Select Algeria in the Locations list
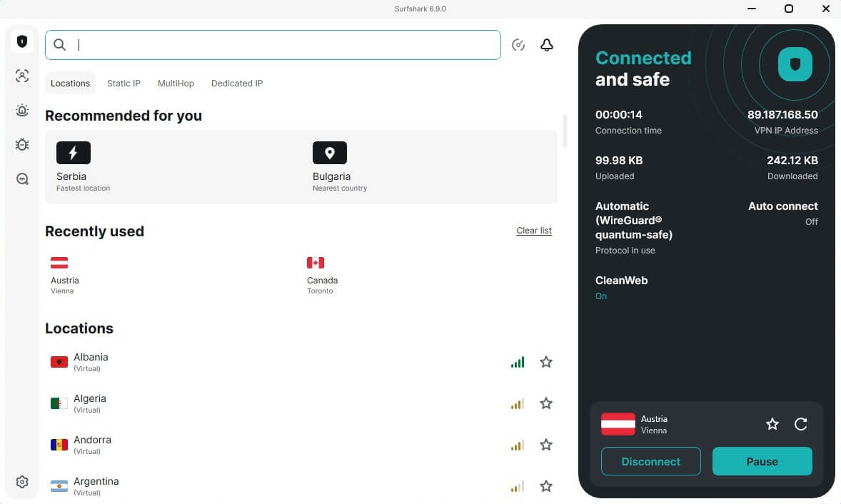 [x=301, y=403]
